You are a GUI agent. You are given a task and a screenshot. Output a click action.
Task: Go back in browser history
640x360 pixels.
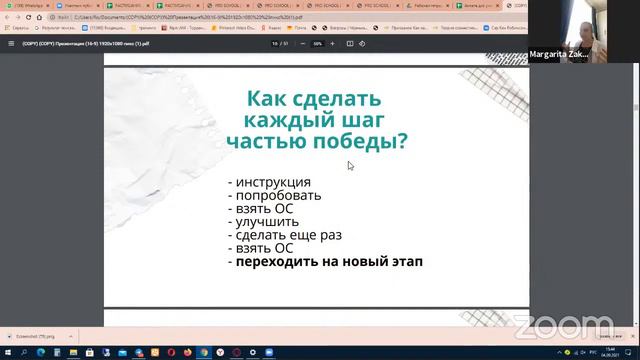click(7, 18)
